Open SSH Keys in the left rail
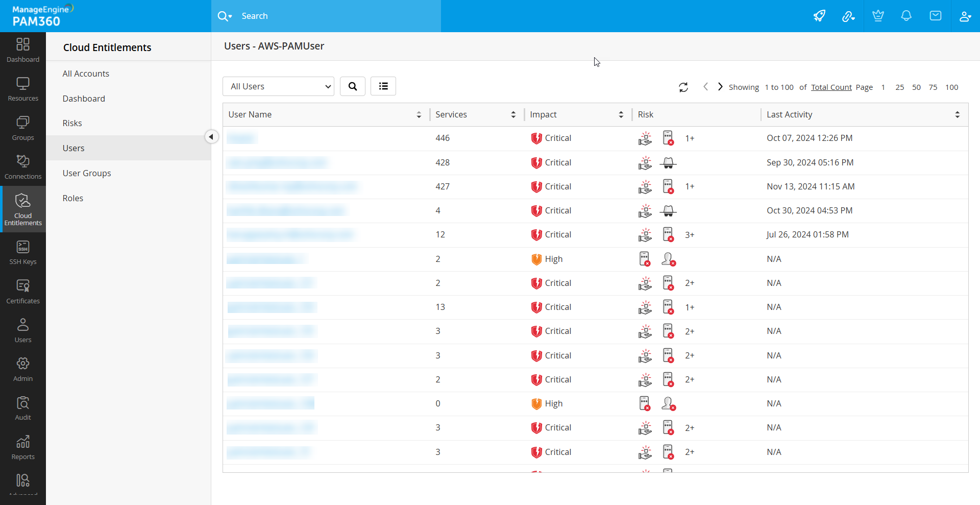This screenshot has height=505, width=980. point(23,253)
